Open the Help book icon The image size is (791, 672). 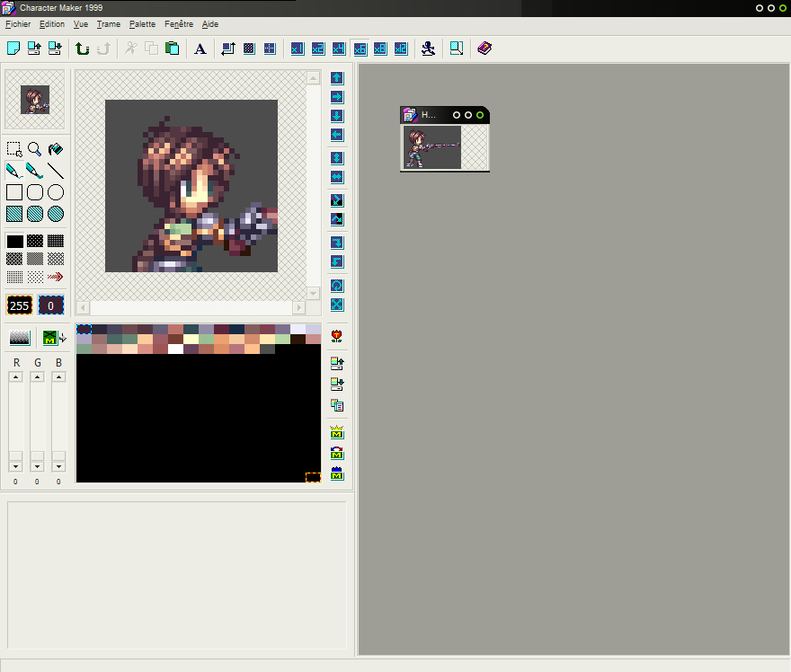point(484,49)
